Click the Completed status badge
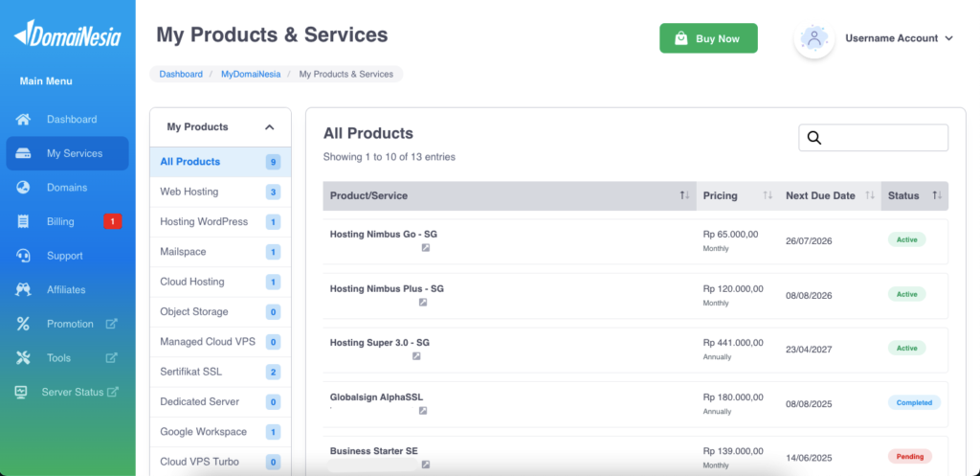 click(x=914, y=403)
